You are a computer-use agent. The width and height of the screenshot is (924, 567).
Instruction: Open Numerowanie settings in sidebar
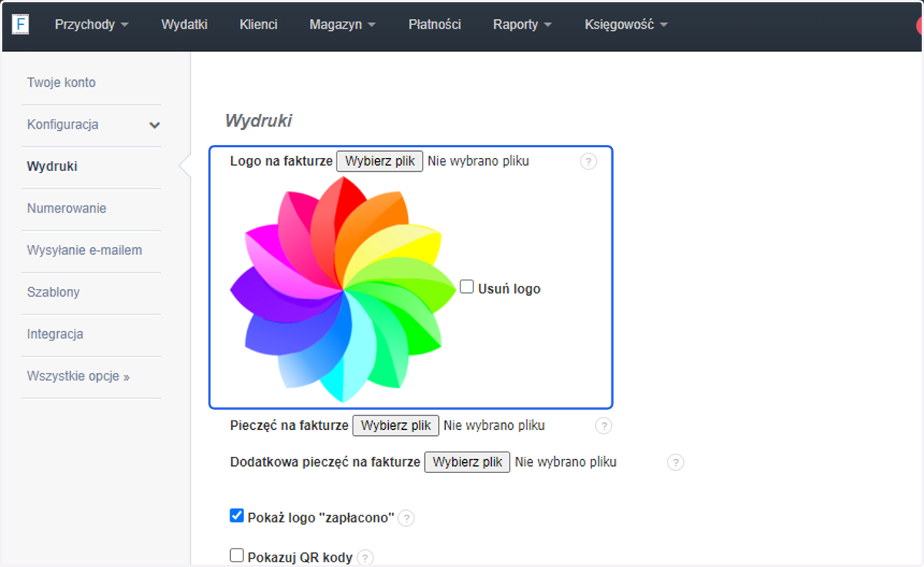click(x=67, y=208)
